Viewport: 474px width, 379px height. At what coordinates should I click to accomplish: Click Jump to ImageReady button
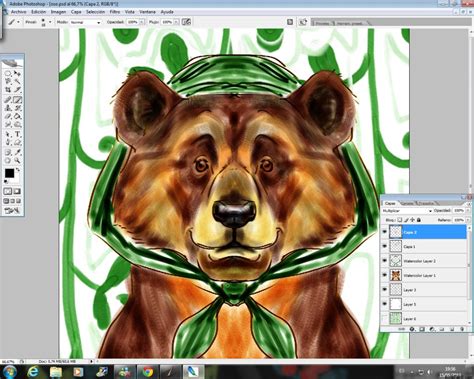[12, 211]
